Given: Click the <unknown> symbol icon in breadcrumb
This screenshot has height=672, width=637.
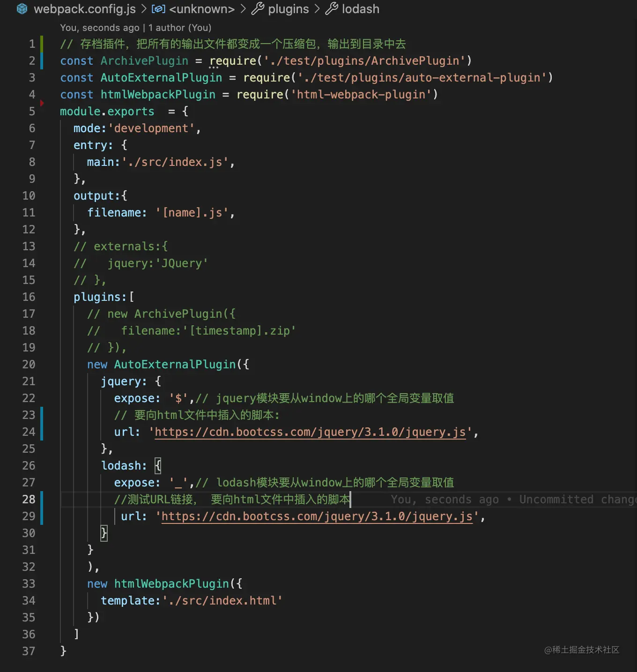Looking at the screenshot, I should [159, 9].
